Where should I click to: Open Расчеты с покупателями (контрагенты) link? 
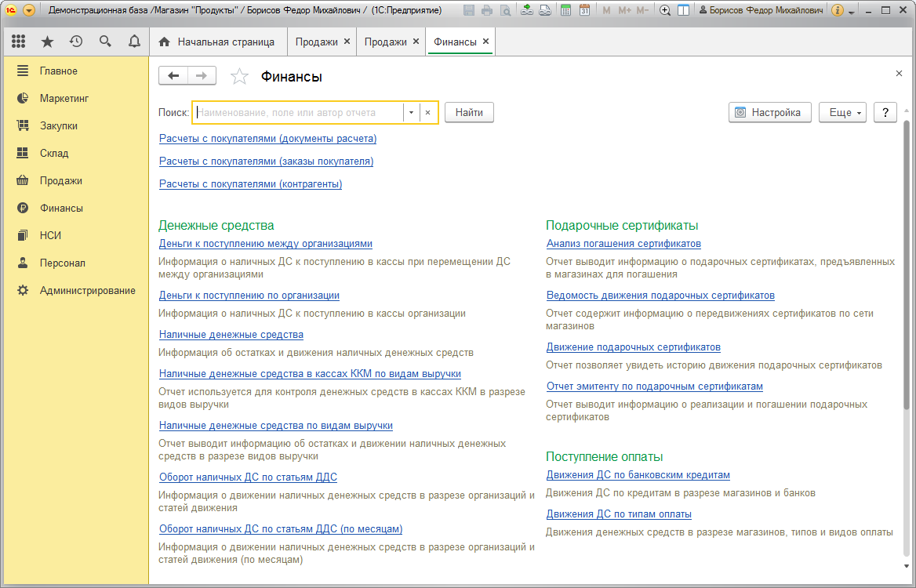click(251, 184)
